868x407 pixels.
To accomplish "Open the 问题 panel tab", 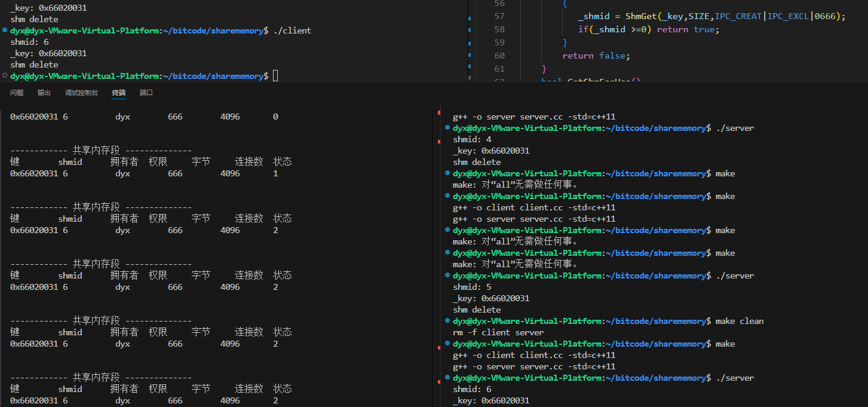I will click(17, 93).
